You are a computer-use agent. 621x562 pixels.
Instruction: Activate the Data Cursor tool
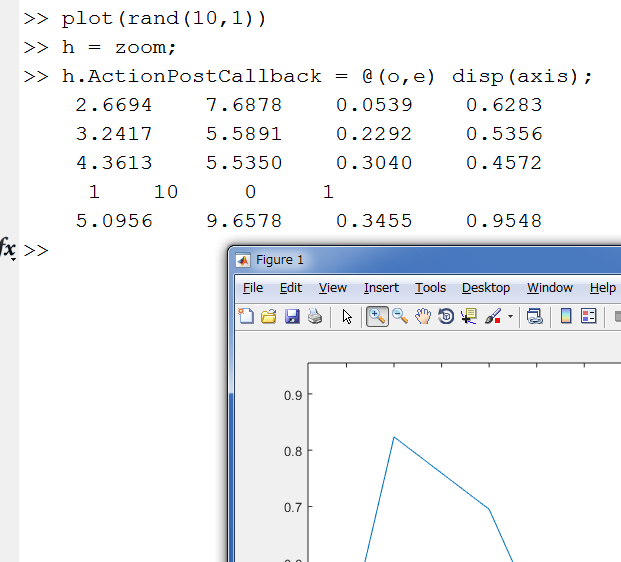click(469, 317)
